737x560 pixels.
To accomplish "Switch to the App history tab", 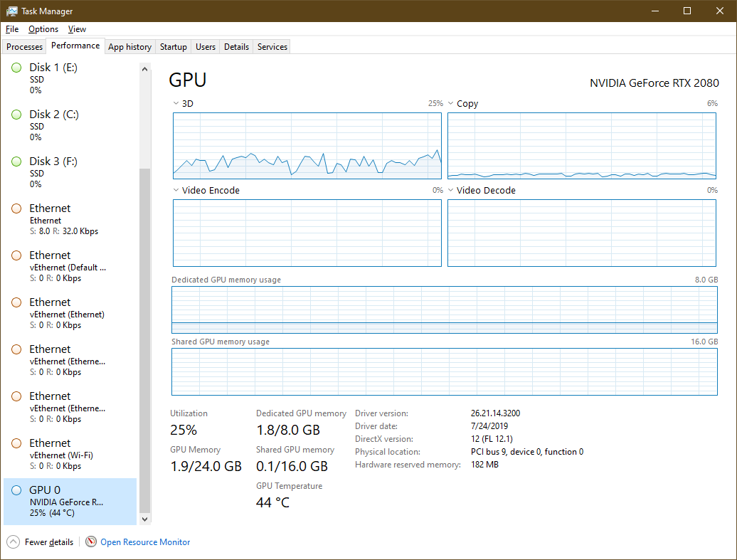I will click(x=129, y=47).
